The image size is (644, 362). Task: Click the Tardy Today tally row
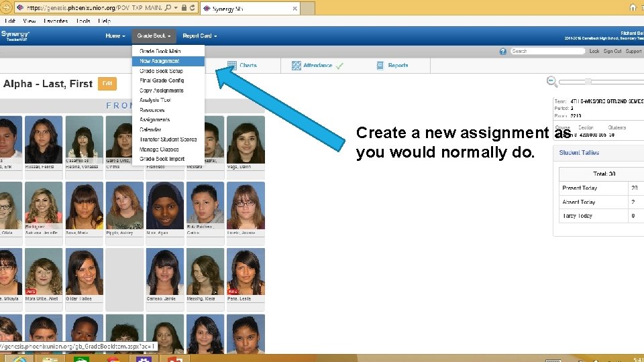(x=602, y=216)
